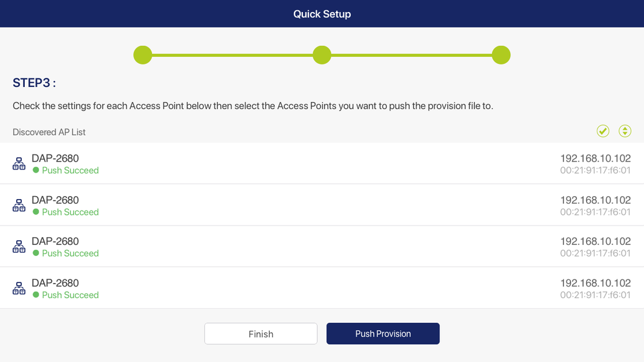Click the Push Succeed status in the third row
The height and width of the screenshot is (362, 644).
[70, 253]
